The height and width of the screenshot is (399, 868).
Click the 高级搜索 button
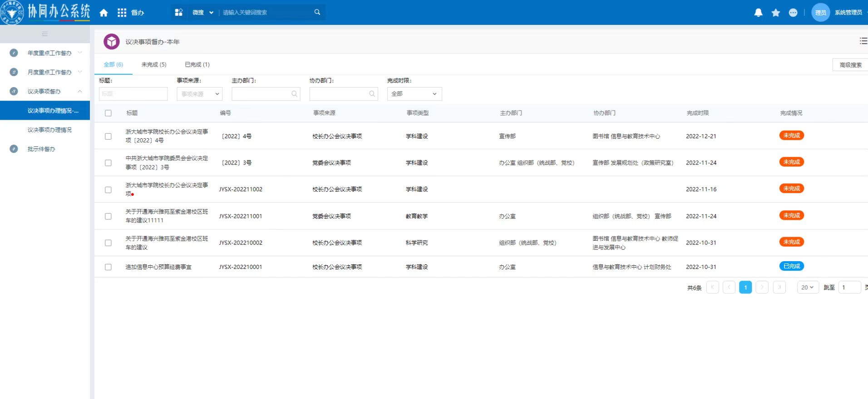tap(850, 65)
